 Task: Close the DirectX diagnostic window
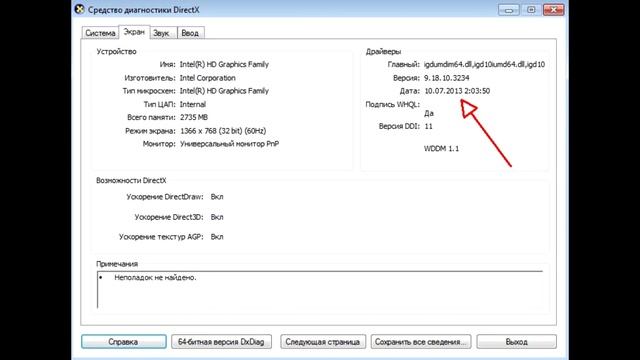pyautogui.click(x=553, y=10)
